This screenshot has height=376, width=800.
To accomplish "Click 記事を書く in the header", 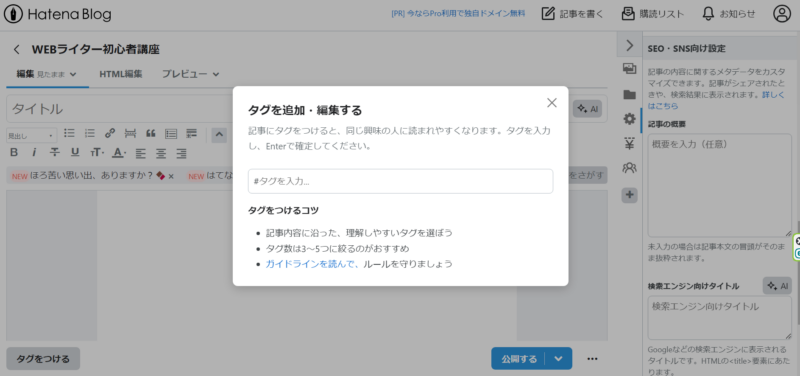I will click(x=572, y=14).
